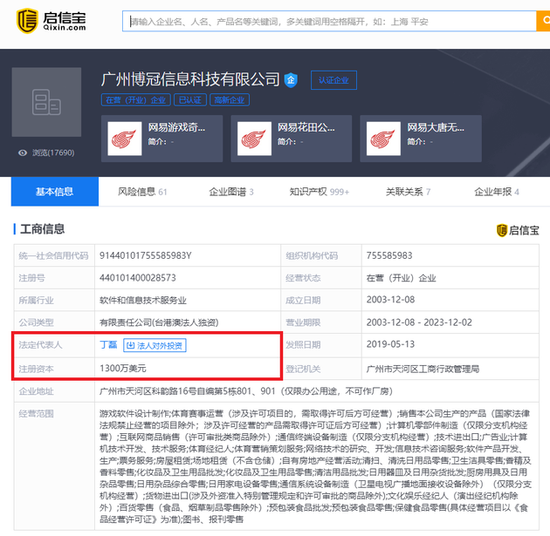Open the 知识产权 tab
The image size is (550, 536).
(319, 192)
